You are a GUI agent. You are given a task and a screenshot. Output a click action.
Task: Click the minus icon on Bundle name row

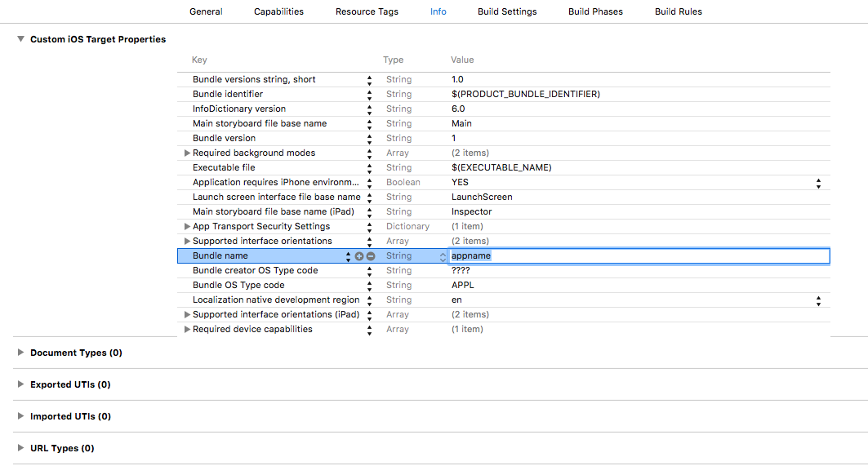pos(371,256)
